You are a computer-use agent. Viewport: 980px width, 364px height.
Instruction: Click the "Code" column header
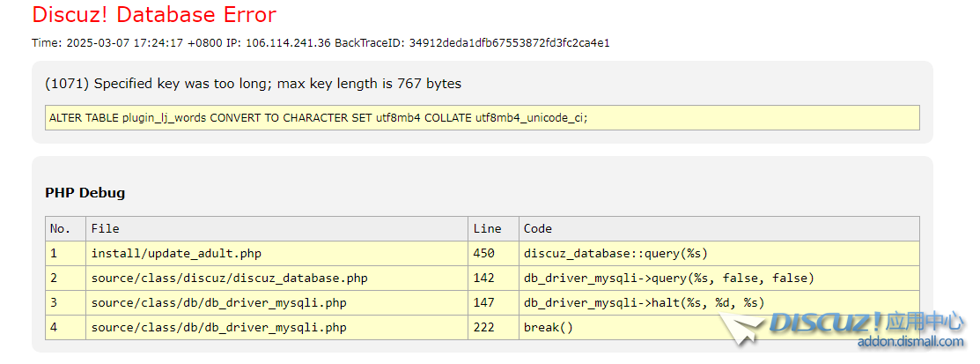[537, 228]
